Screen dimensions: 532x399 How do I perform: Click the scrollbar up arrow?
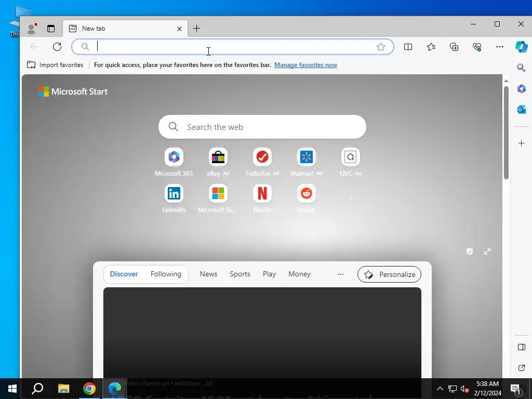tap(506, 81)
